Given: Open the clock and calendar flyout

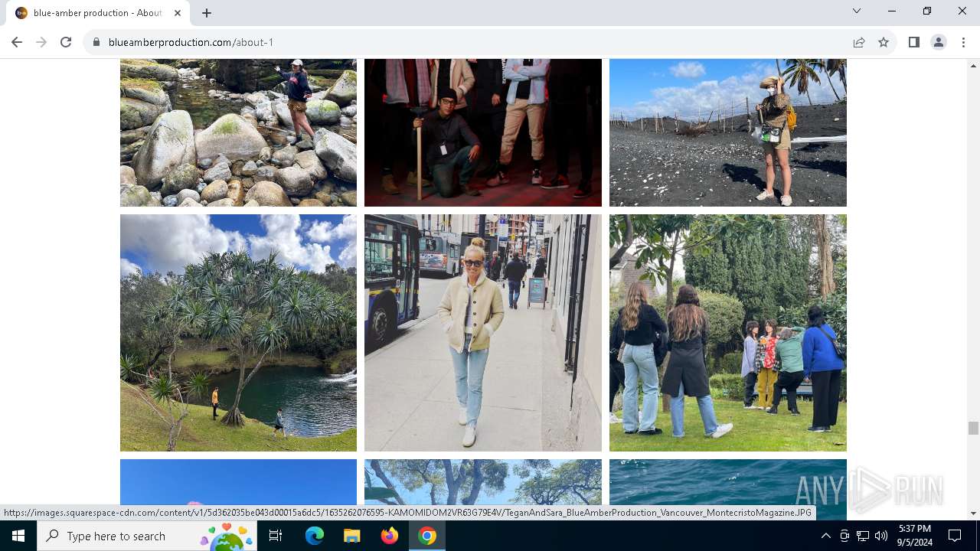Looking at the screenshot, I should coord(915,536).
